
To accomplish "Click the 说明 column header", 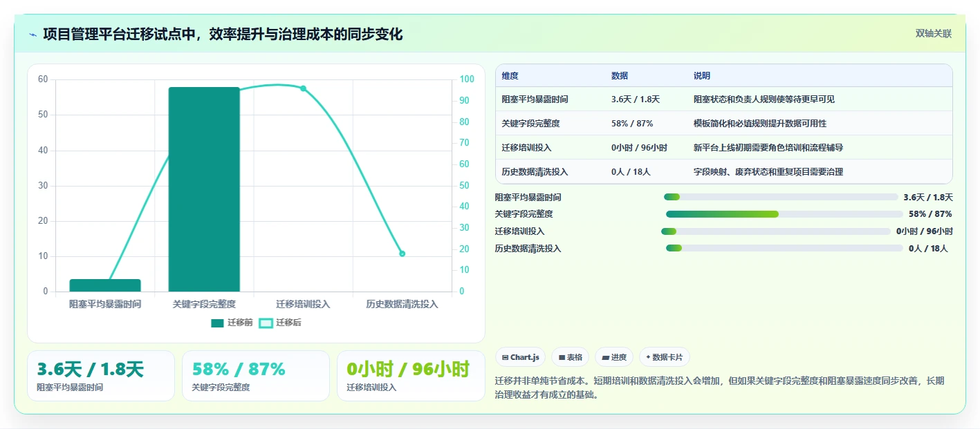I will point(702,76).
